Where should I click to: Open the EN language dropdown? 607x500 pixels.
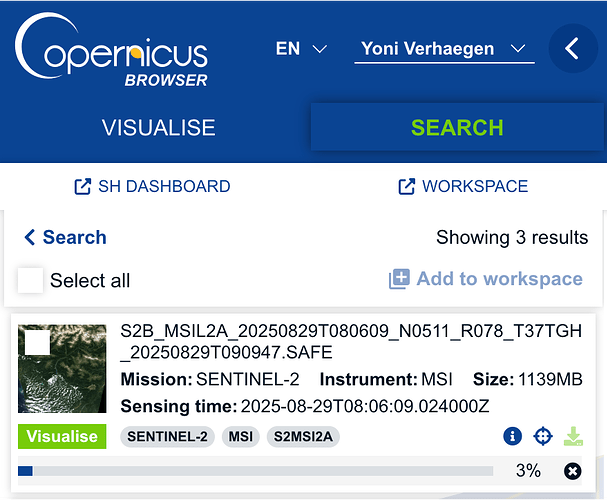coord(301,49)
